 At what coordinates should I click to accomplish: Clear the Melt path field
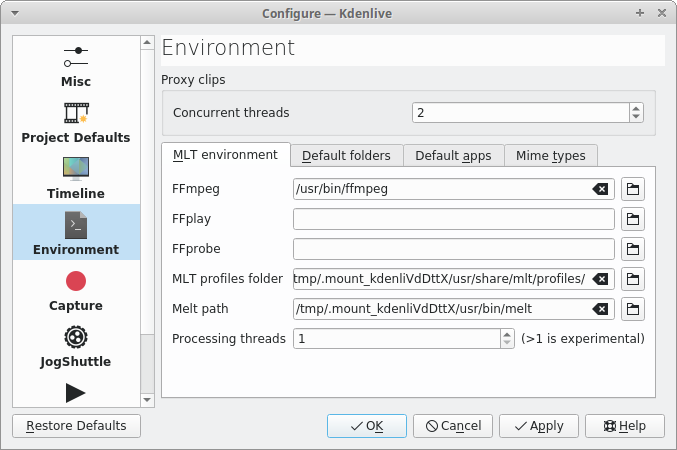pos(600,309)
